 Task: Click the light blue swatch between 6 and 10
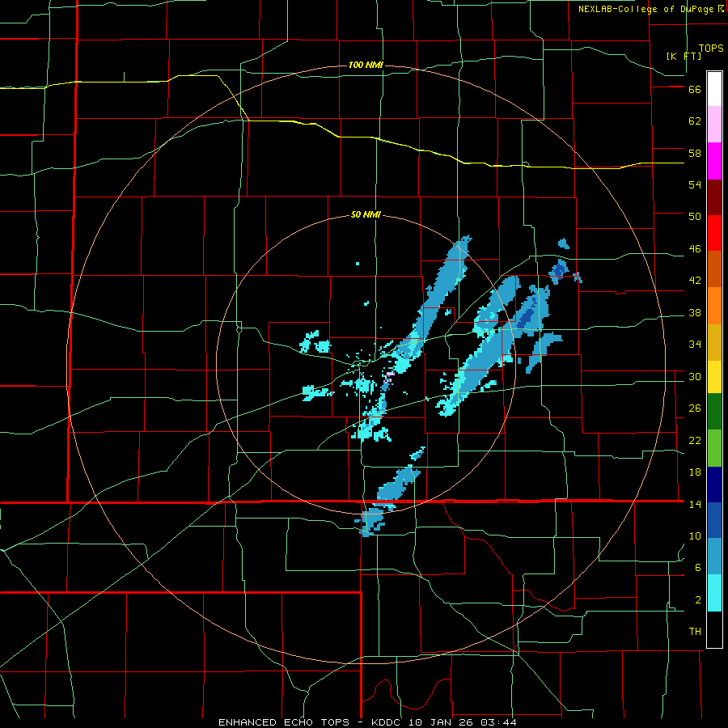coord(714,557)
